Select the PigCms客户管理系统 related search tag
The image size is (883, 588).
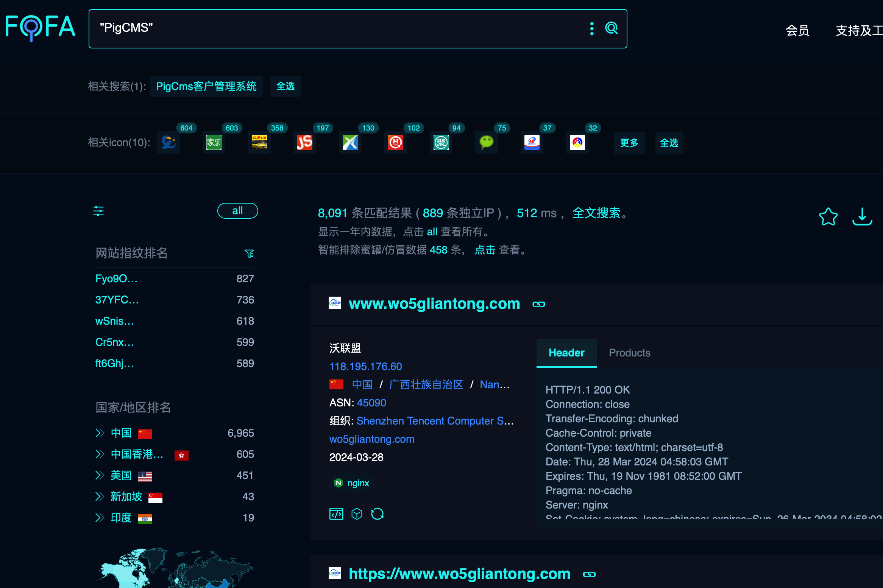pos(206,86)
